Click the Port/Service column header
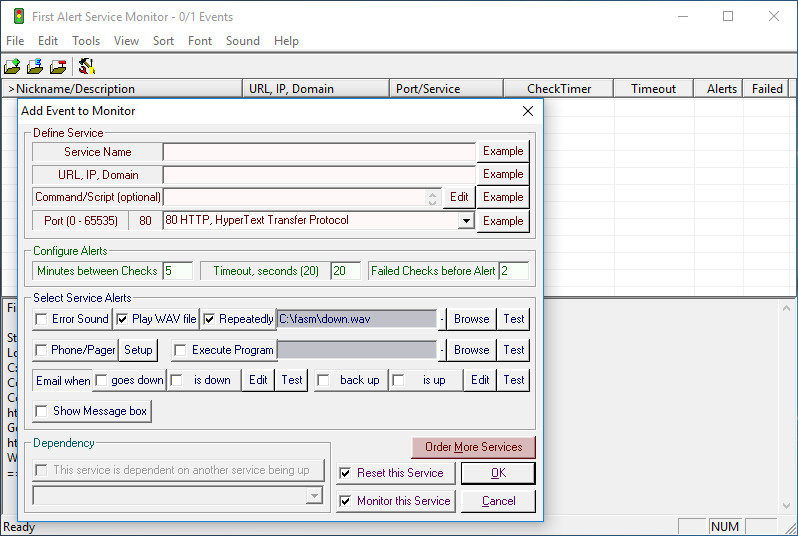This screenshot has height=536, width=798. pos(446,89)
